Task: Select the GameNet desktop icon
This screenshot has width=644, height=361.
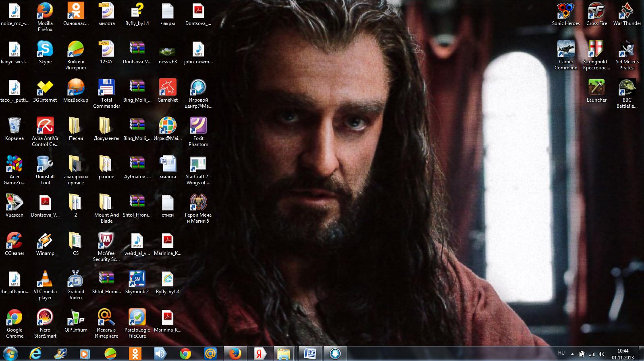Action: (x=168, y=91)
